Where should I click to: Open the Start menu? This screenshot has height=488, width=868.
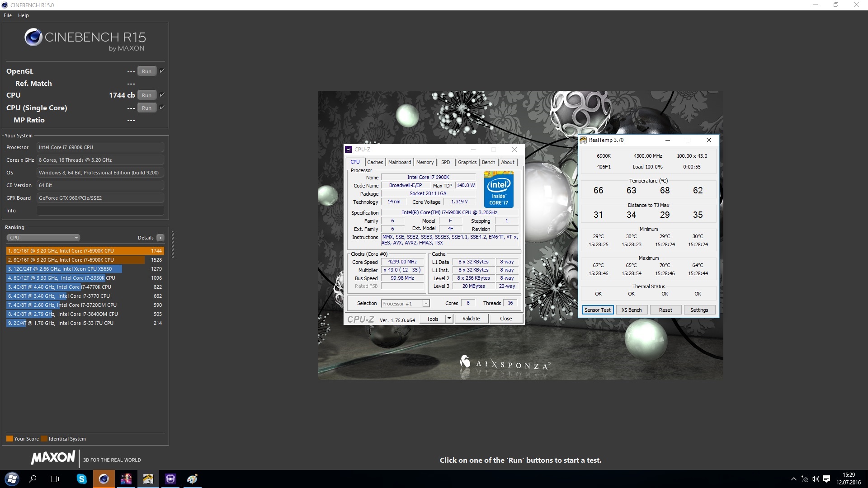pos(12,479)
